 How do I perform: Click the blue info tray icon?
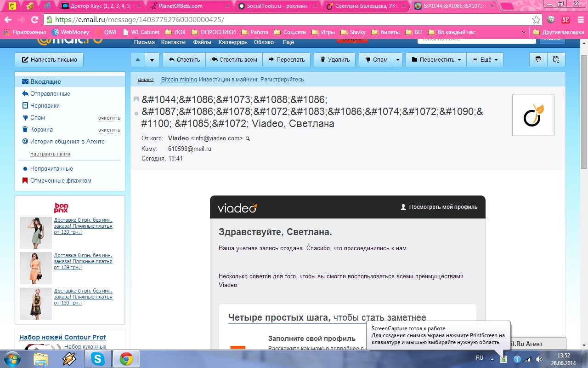click(x=517, y=359)
